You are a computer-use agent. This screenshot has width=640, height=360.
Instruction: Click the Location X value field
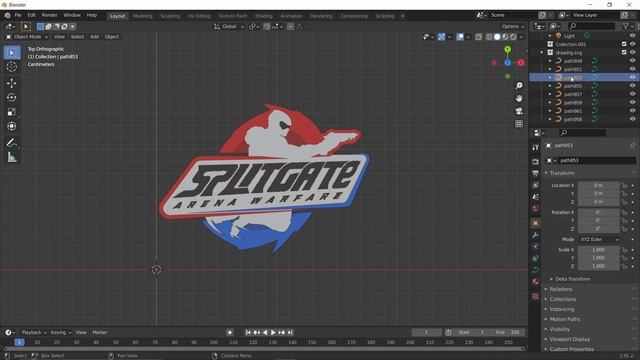click(x=598, y=185)
